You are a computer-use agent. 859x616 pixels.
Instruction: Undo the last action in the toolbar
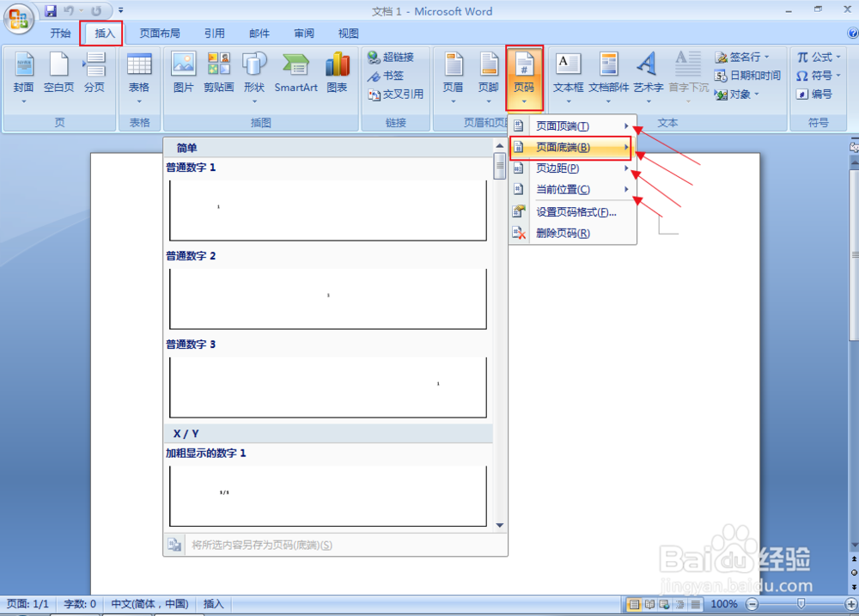point(69,11)
